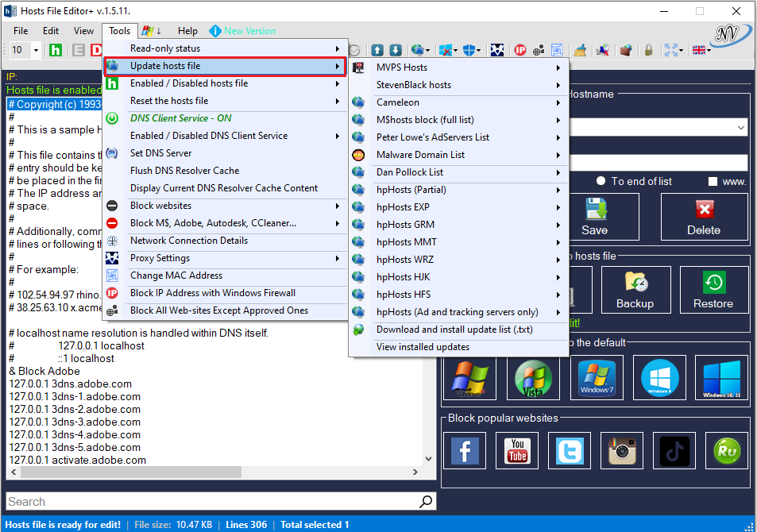The image size is (757, 532).
Task: Choose 'MVPS Hosts' in the submenu
Action: [458, 67]
